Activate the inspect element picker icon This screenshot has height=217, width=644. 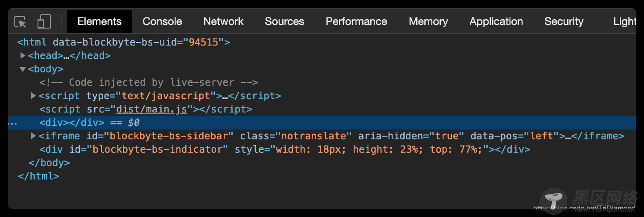click(x=21, y=21)
